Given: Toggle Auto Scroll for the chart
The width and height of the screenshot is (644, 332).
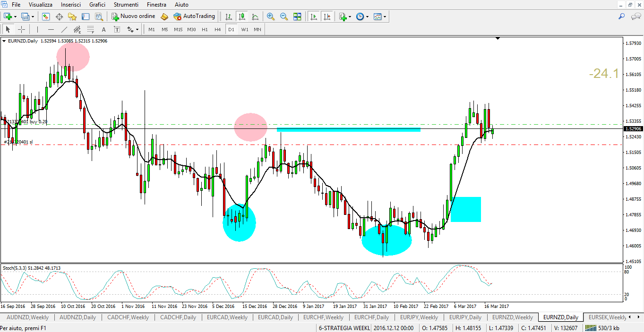Looking at the screenshot, I should 313,17.
